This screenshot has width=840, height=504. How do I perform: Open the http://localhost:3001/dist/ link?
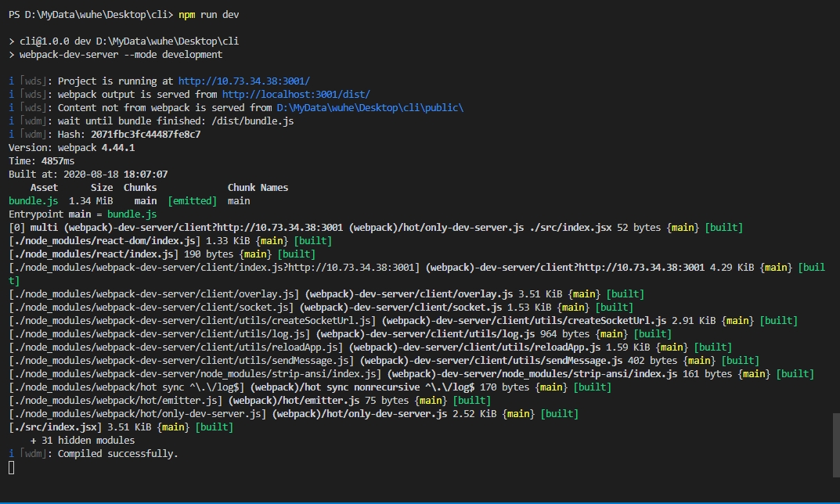pos(296,94)
